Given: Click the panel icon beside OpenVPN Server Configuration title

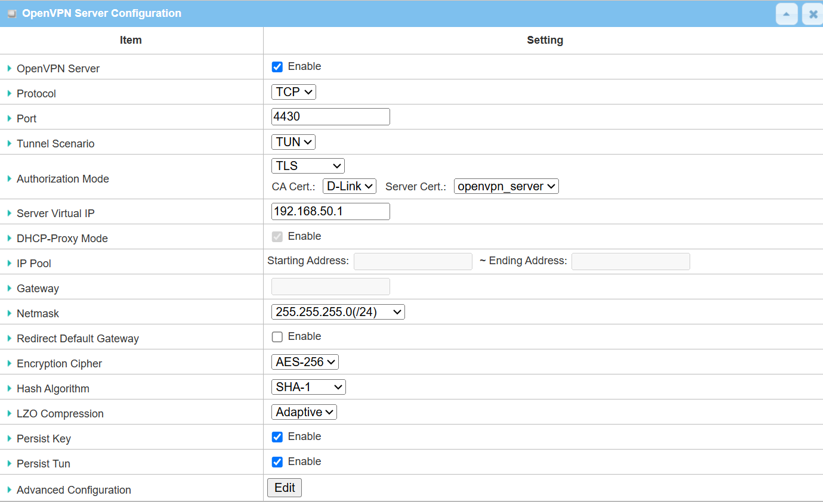Looking at the screenshot, I should [x=12, y=14].
